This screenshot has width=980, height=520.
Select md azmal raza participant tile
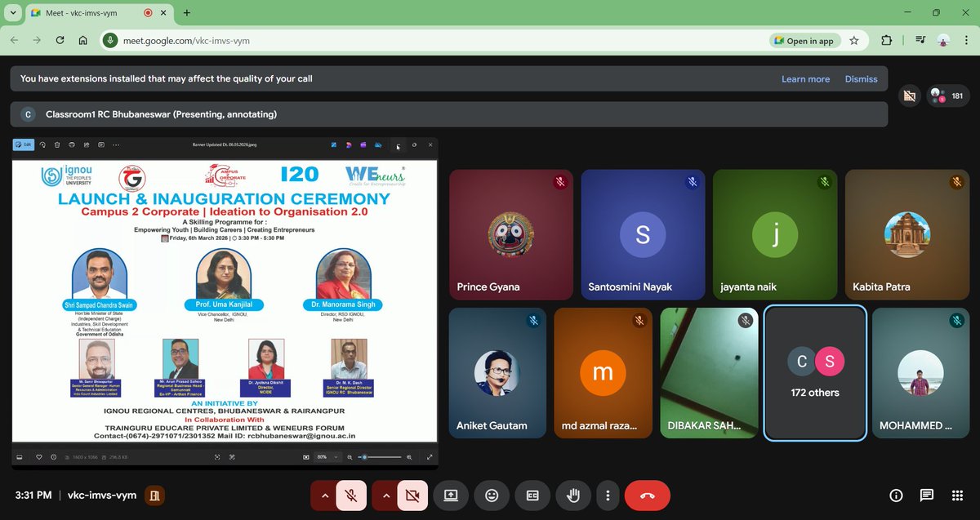click(x=603, y=373)
